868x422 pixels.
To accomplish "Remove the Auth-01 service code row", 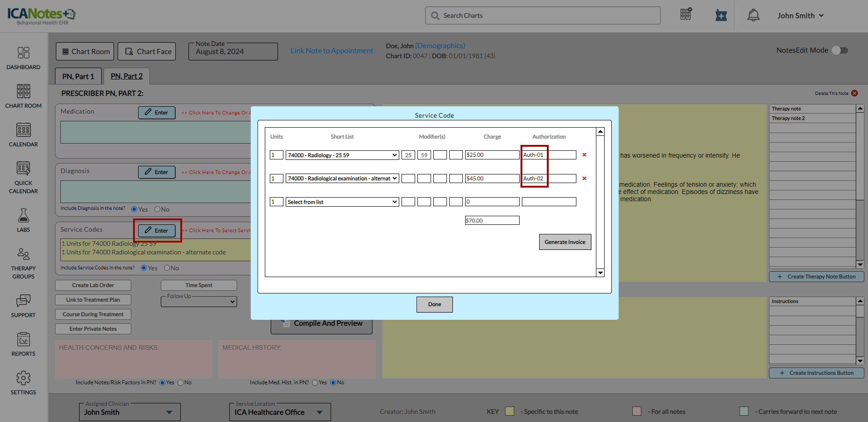I will pyautogui.click(x=584, y=155).
